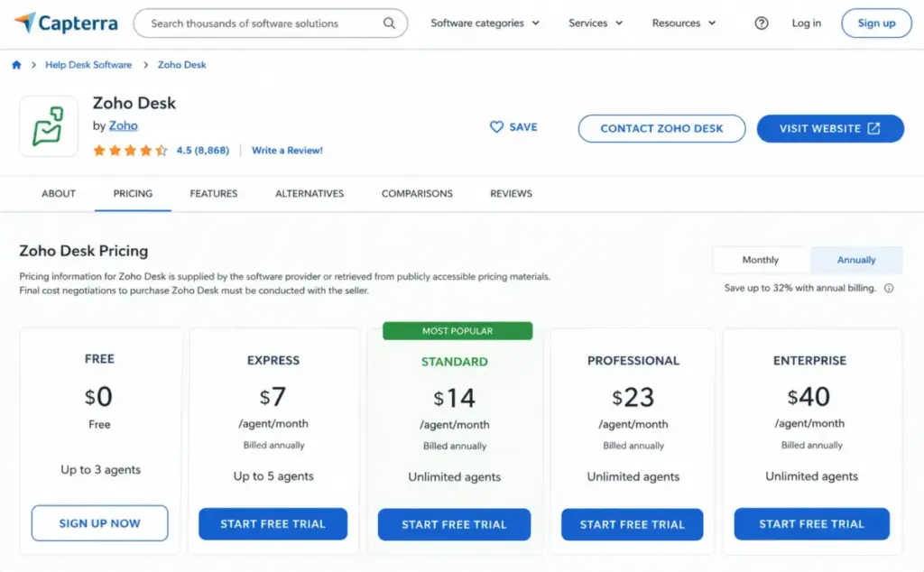Click the Capterra logo
The image size is (924, 572).
click(66, 23)
